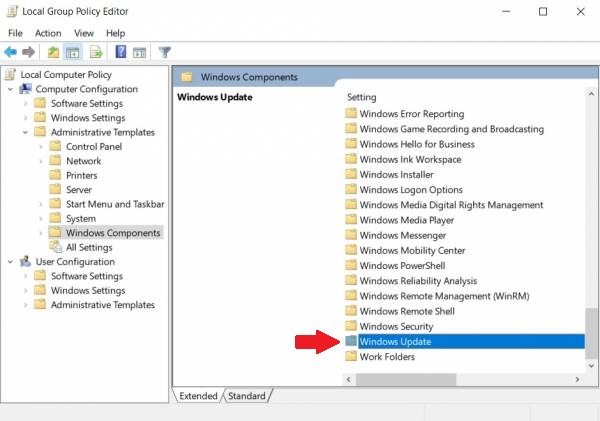The height and width of the screenshot is (421, 600).
Task: Click the horizontal scrollbar right arrow
Action: pyautogui.click(x=577, y=379)
